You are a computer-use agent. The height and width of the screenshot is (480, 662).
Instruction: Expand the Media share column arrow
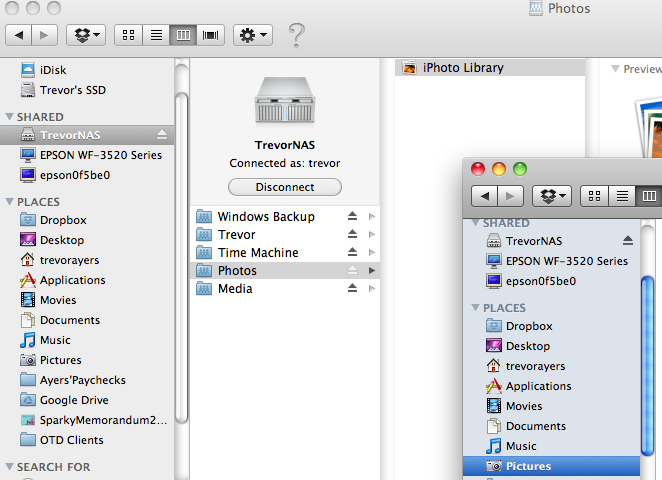coord(372,289)
